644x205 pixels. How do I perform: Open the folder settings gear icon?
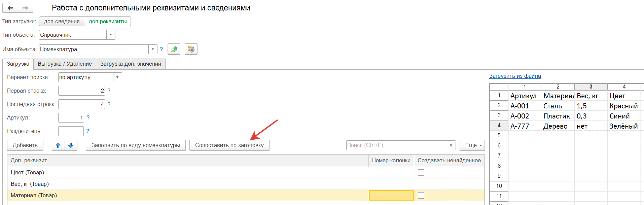point(191,49)
